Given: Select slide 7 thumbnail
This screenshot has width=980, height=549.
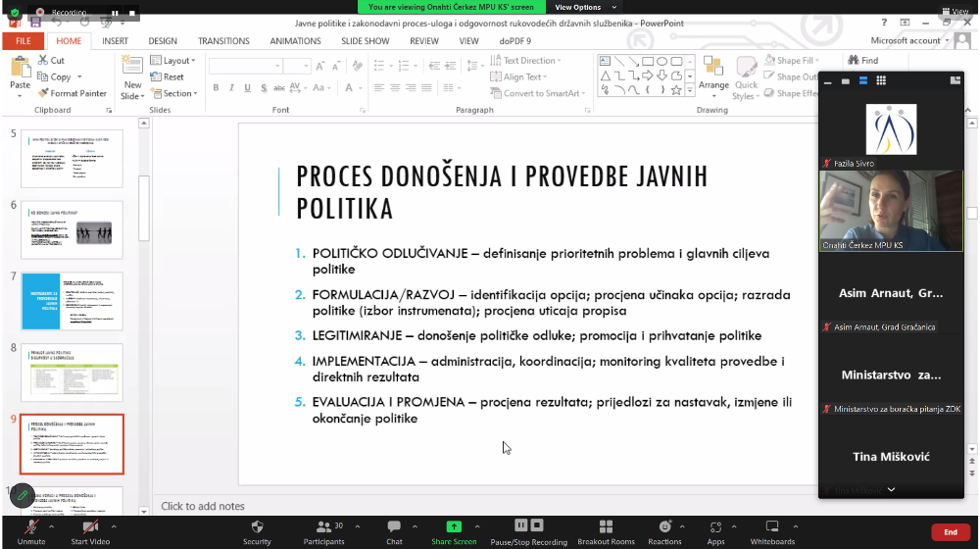Looking at the screenshot, I should (72, 301).
